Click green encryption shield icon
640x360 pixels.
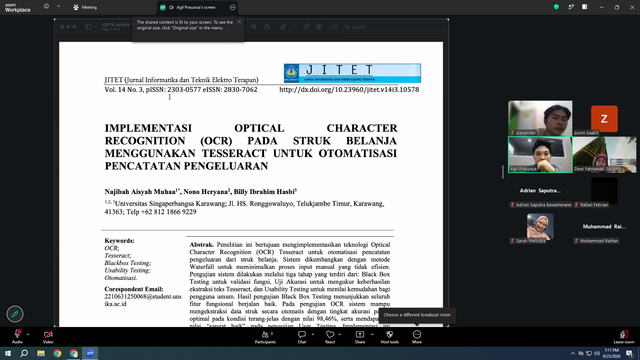556,7
